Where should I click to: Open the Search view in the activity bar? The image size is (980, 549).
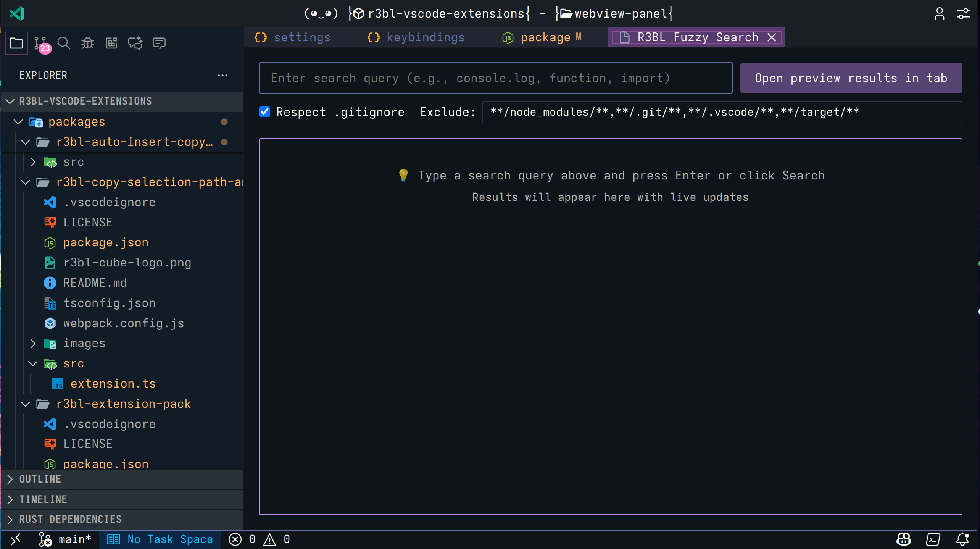(x=64, y=43)
